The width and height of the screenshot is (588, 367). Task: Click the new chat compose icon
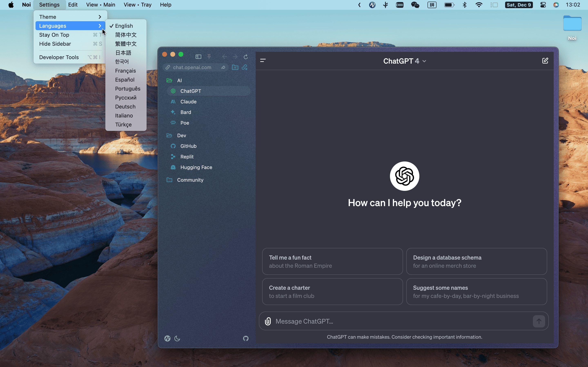coord(545,61)
